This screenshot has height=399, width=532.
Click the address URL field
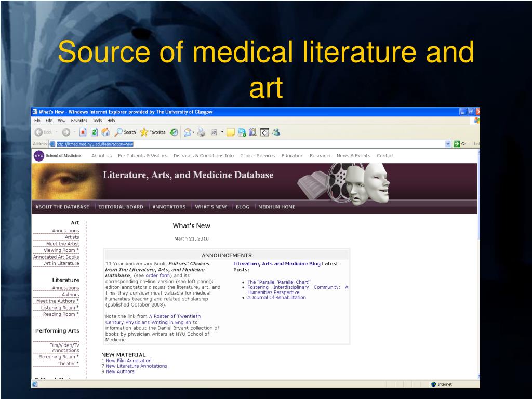tap(250, 144)
